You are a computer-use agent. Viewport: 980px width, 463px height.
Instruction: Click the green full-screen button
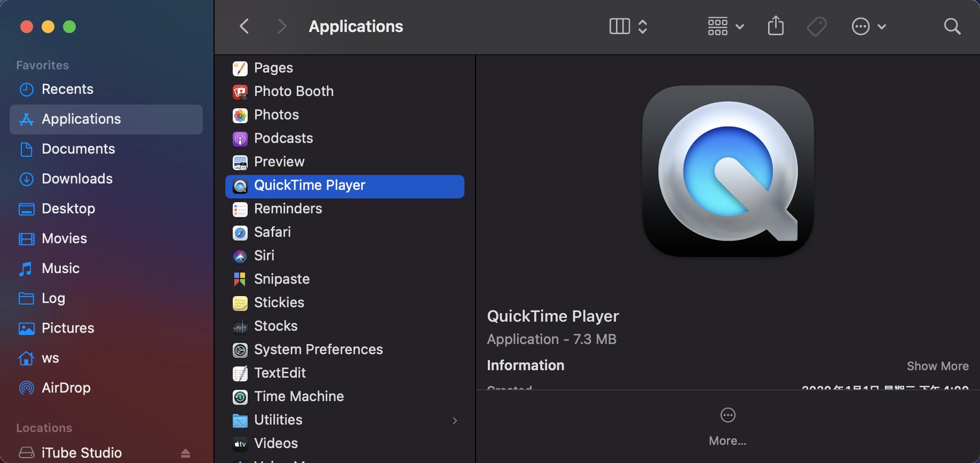(x=69, y=26)
